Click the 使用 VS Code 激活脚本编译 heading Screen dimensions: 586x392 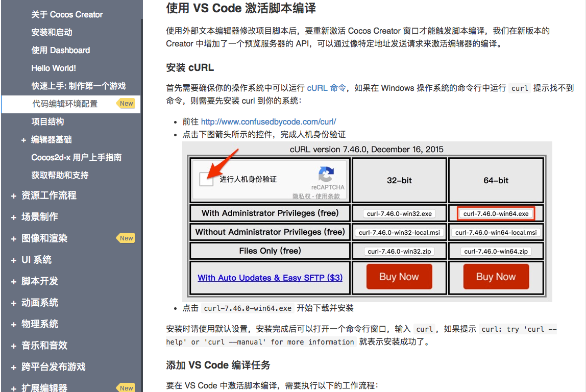coord(241,8)
